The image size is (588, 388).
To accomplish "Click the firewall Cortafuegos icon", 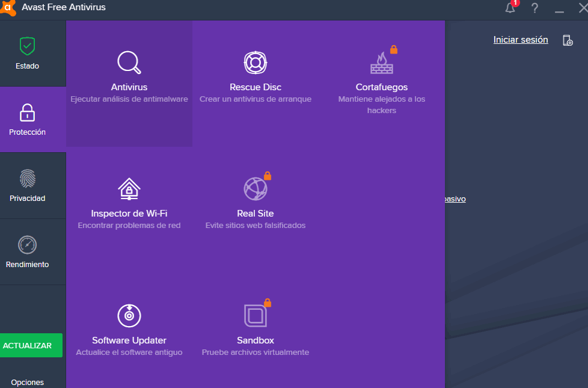I will pos(382,63).
